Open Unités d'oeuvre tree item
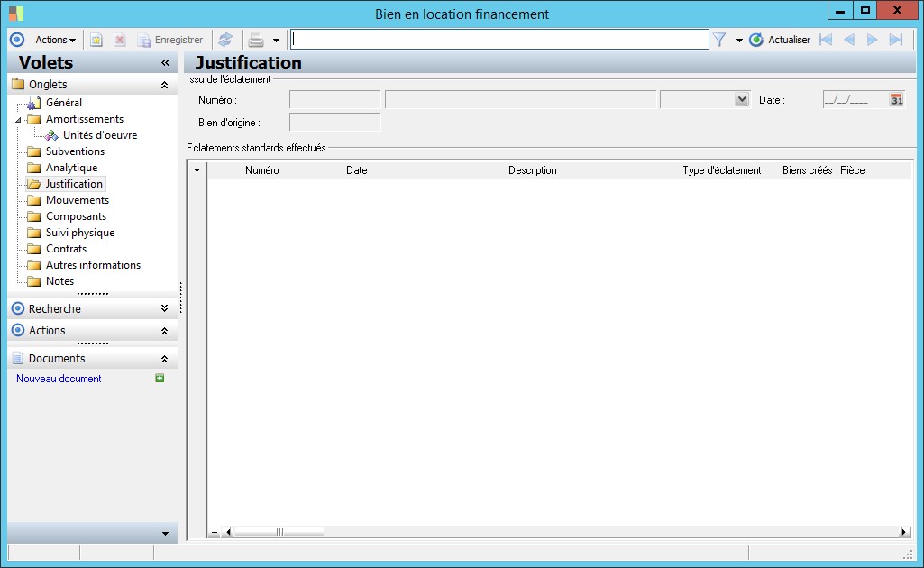The height and width of the screenshot is (568, 924). [x=100, y=135]
